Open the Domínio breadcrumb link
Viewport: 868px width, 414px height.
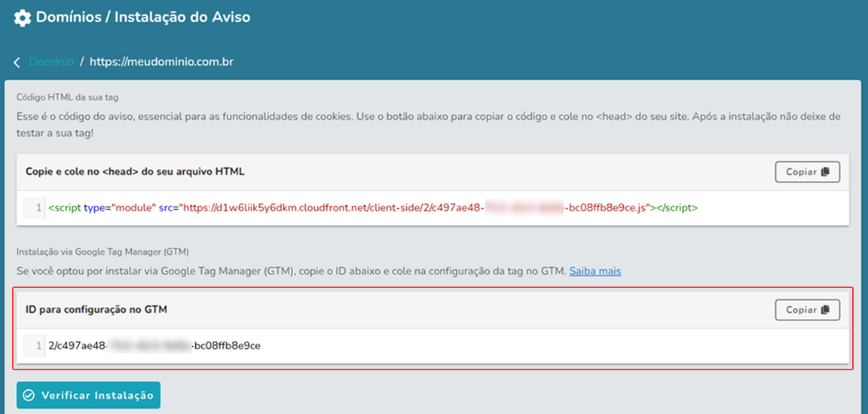tap(51, 62)
